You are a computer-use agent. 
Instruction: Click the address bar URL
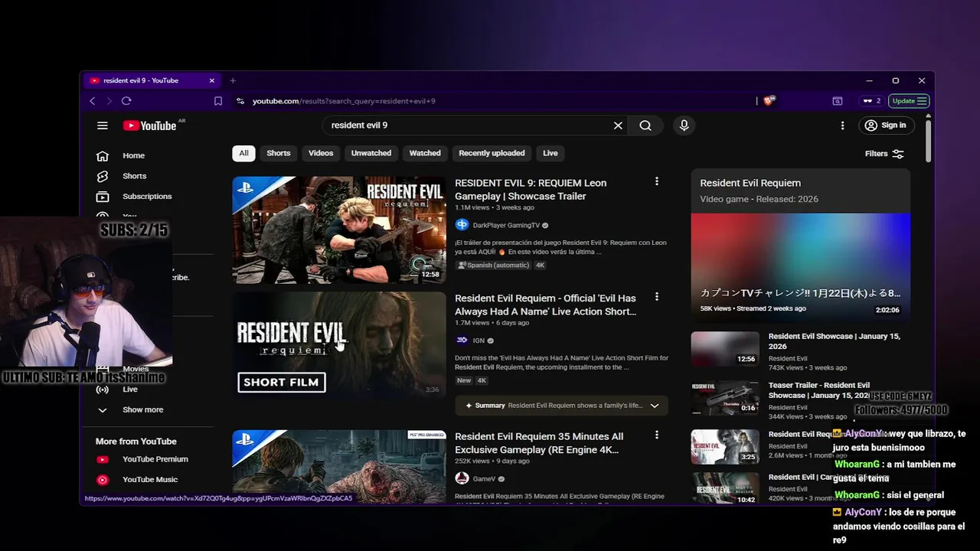point(344,101)
